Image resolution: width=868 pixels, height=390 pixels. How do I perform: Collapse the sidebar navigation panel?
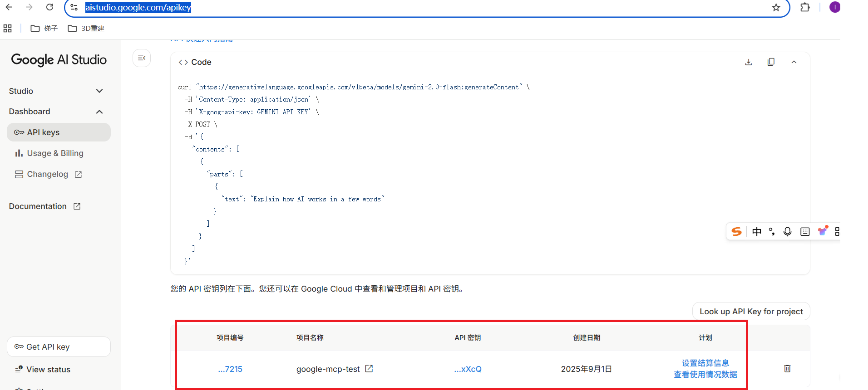click(142, 58)
